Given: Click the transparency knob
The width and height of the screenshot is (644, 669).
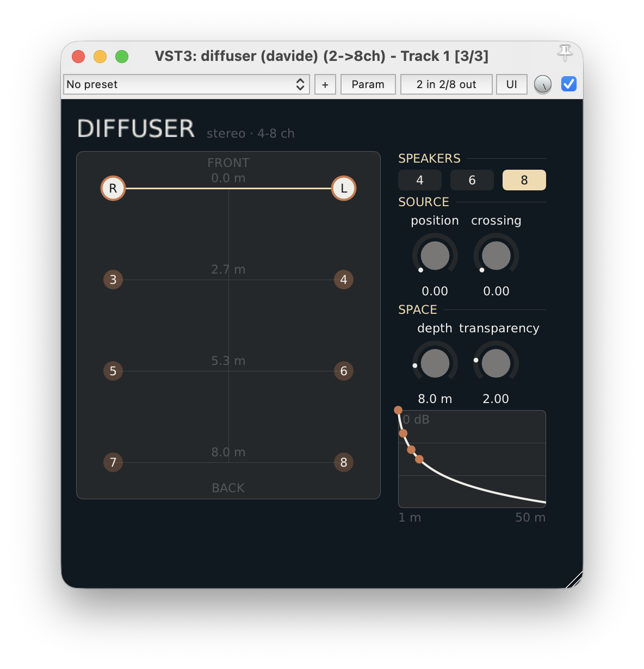Looking at the screenshot, I should point(496,363).
